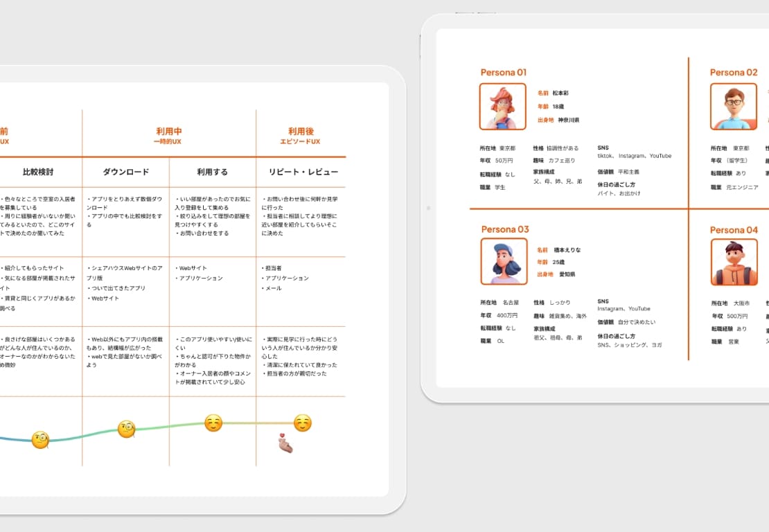Click the name 橋本えりな in Persona 03
This screenshot has width=769, height=532.
pos(567,249)
